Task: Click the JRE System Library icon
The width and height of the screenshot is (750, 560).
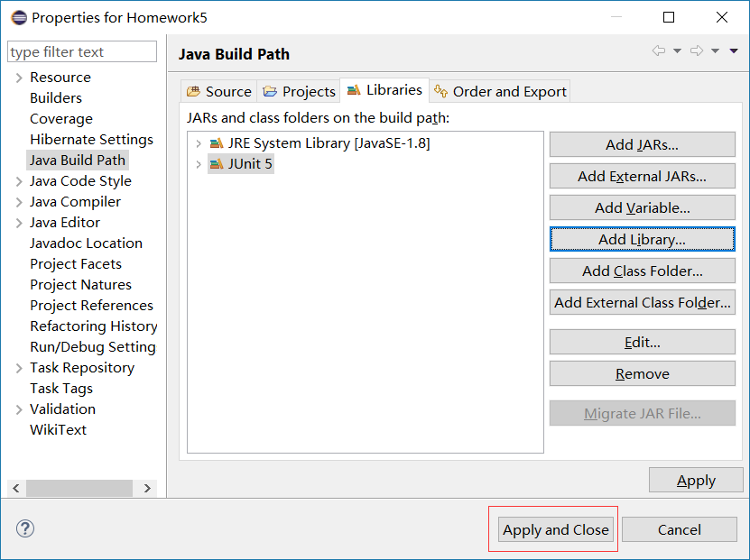Action: (216, 143)
